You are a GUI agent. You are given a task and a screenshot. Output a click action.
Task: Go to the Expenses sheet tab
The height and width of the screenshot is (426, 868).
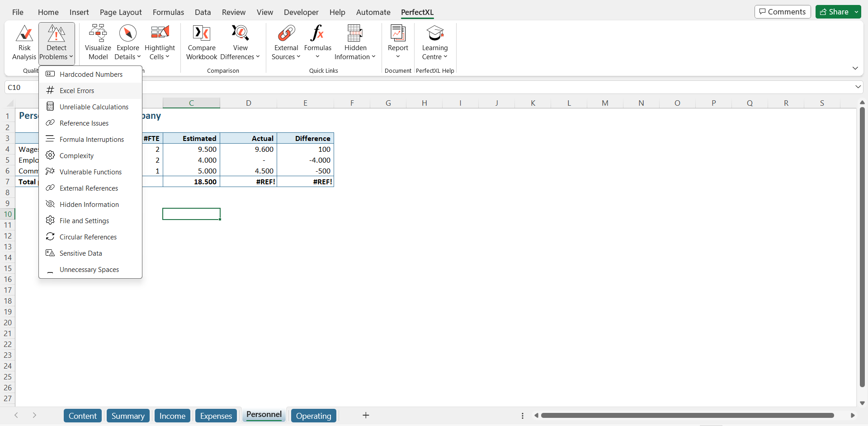point(216,416)
